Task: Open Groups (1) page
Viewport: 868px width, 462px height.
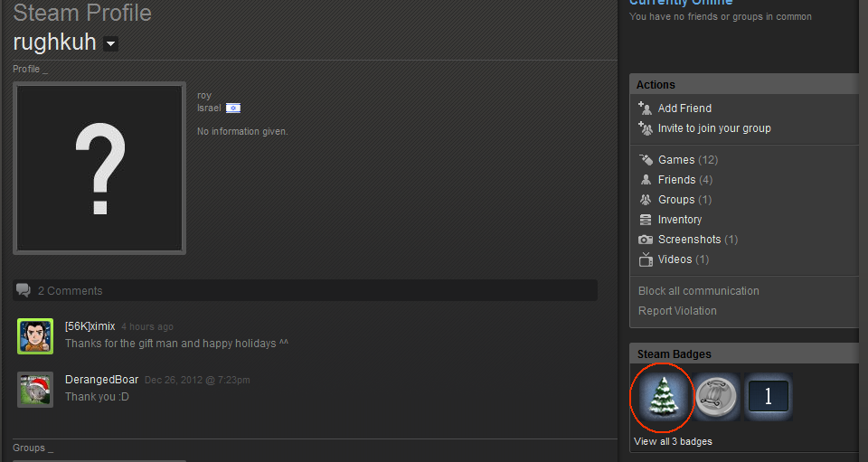Action: 684,200
